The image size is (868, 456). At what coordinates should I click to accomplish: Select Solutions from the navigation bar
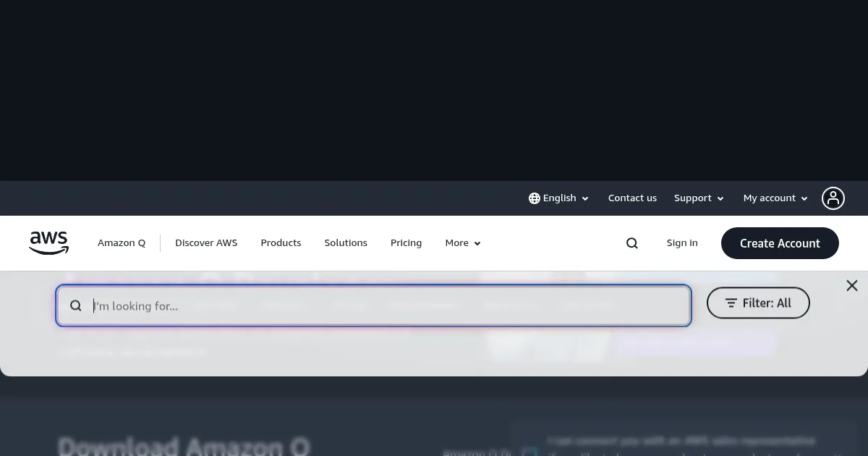tap(346, 243)
